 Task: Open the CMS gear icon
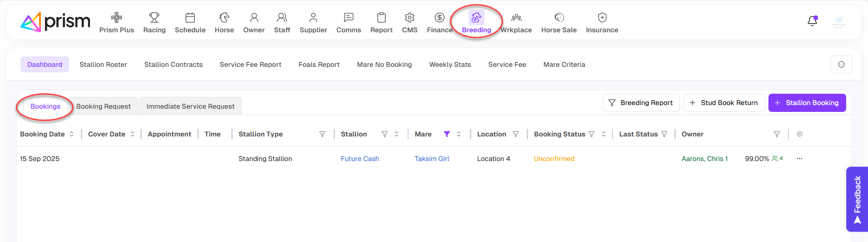click(x=409, y=18)
